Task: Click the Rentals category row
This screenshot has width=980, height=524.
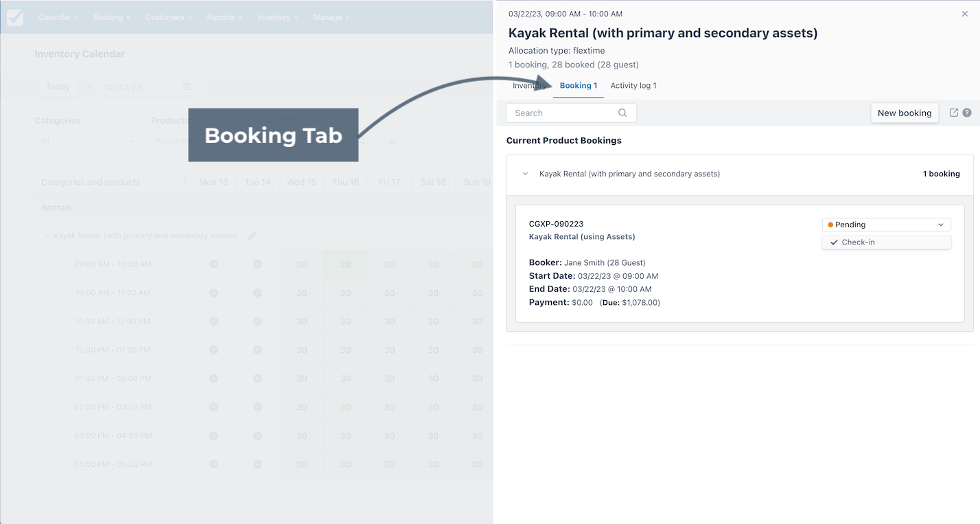Action: coord(264,207)
